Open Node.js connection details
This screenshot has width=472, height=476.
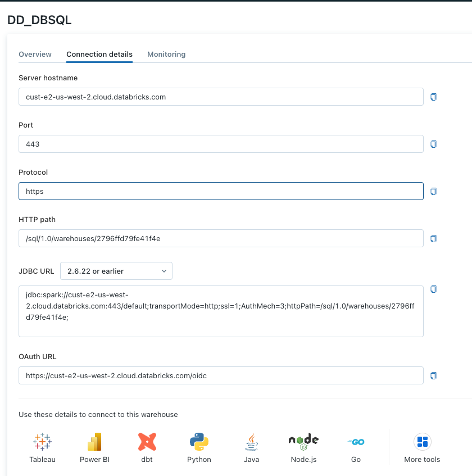point(303,448)
